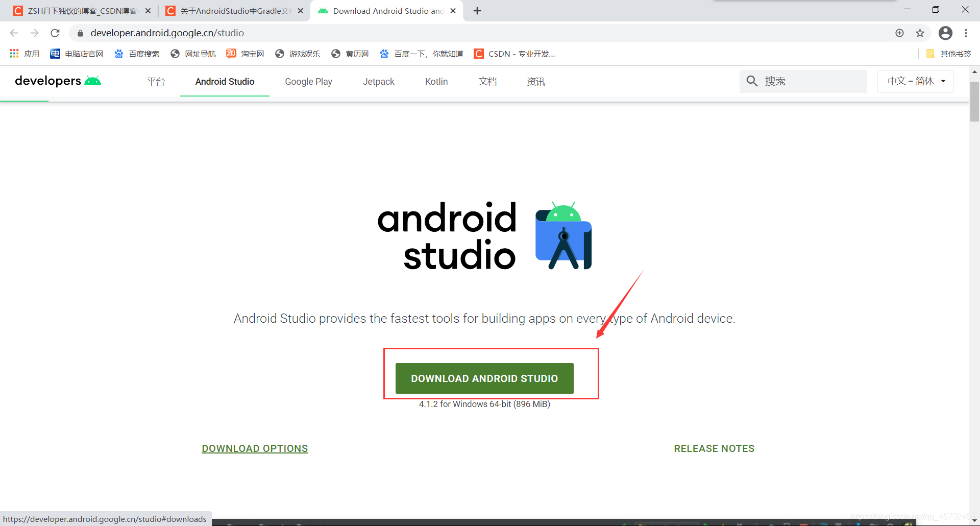
Task: Open the 资讯 navigation item
Action: [x=536, y=82]
